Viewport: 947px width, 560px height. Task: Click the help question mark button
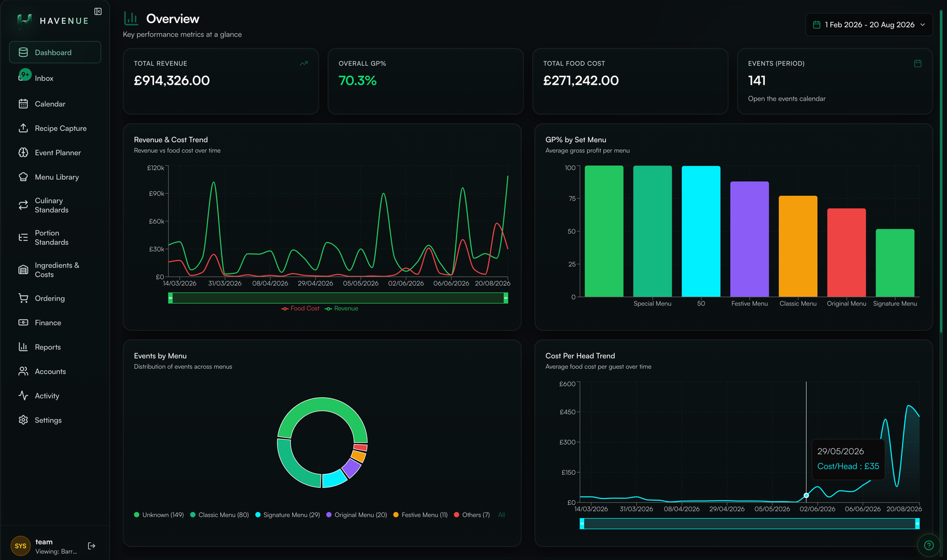click(929, 546)
